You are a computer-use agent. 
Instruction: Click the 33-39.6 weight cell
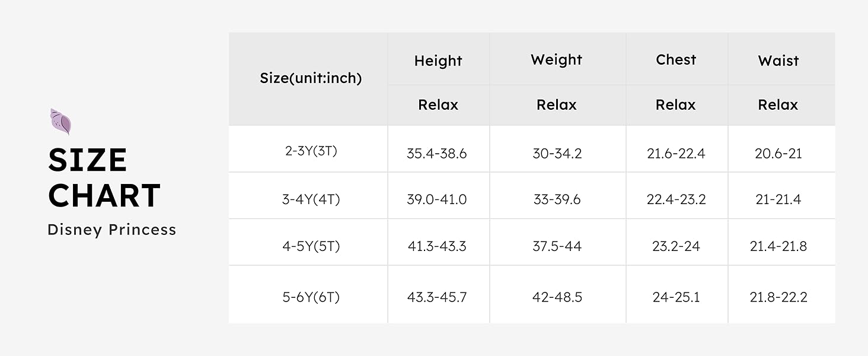557,200
